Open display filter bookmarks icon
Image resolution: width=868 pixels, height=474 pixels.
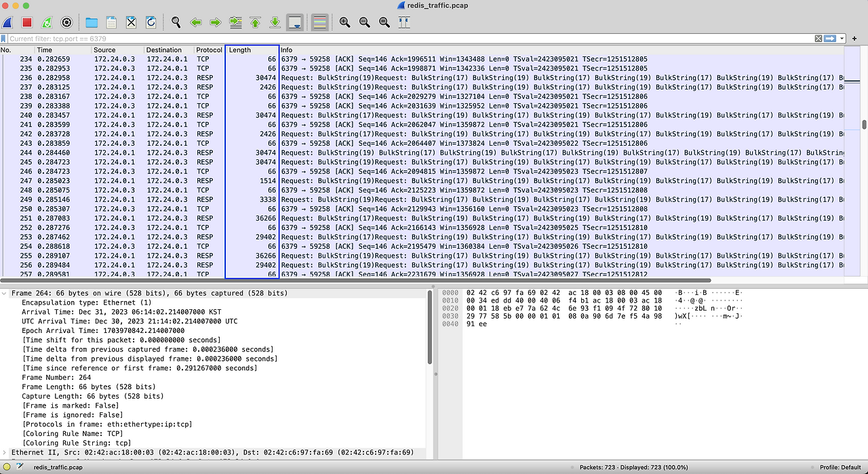[4, 39]
